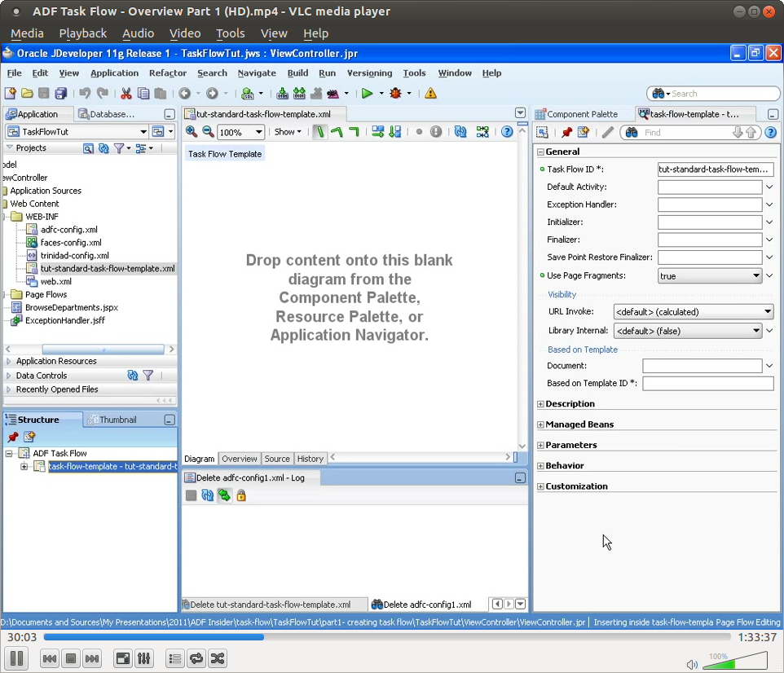Select the Marquee Zoom tool in diagram toolbar

point(206,131)
